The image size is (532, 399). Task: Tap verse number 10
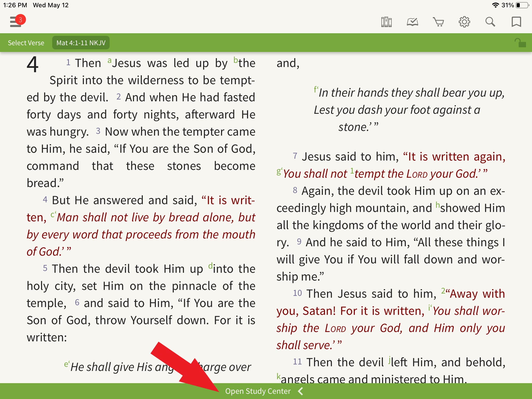point(297,293)
